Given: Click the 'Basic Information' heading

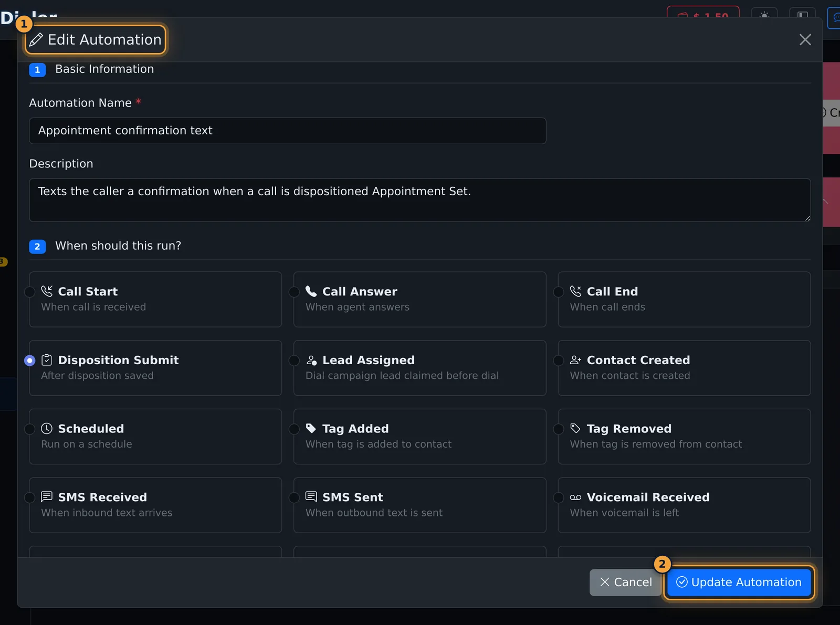Looking at the screenshot, I should click(104, 69).
